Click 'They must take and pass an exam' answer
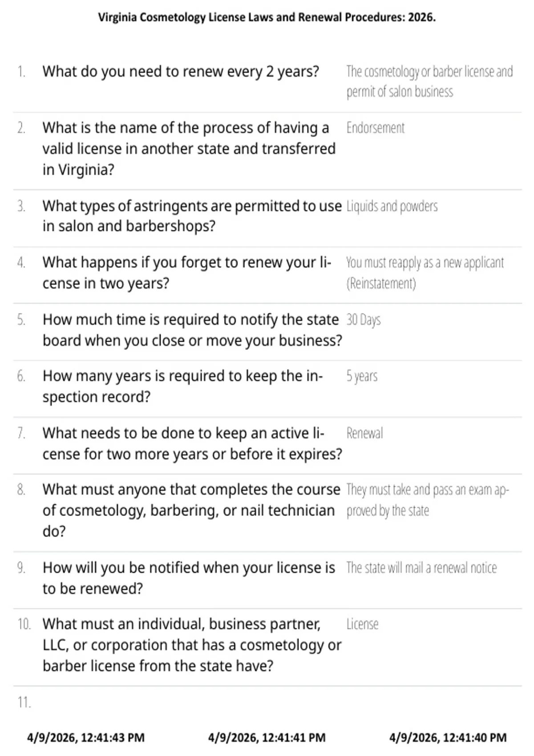 428,500
